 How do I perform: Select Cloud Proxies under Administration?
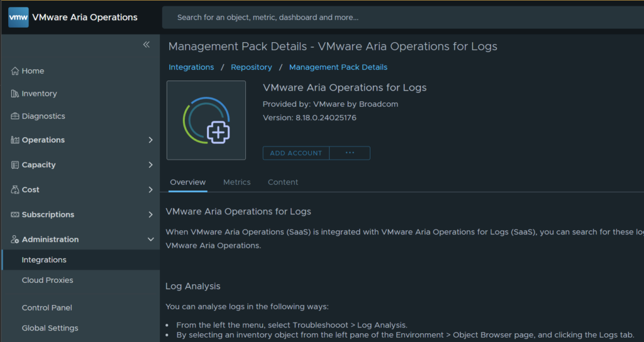pos(48,280)
